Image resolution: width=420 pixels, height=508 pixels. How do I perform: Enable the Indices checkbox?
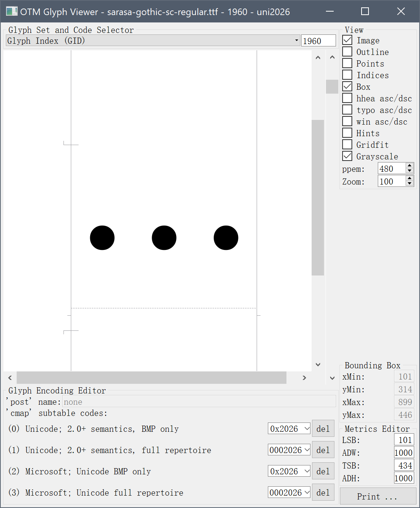coord(347,75)
